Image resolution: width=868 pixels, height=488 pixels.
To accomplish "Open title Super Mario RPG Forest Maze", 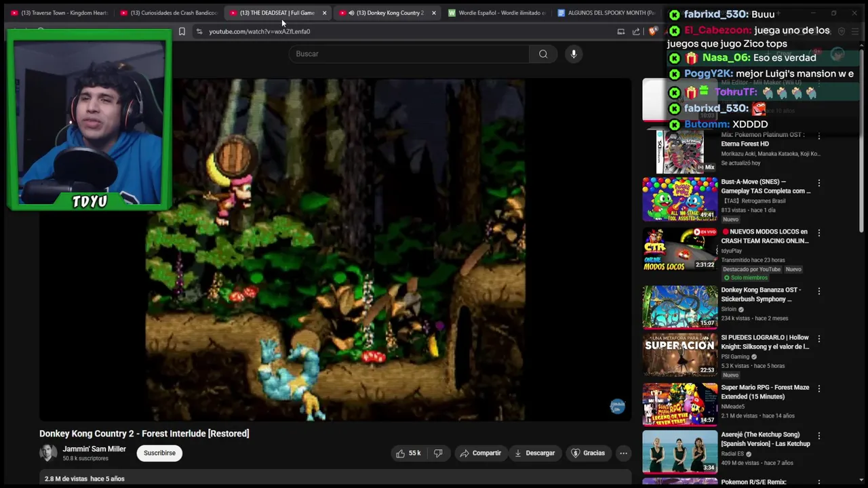I will [x=765, y=392].
